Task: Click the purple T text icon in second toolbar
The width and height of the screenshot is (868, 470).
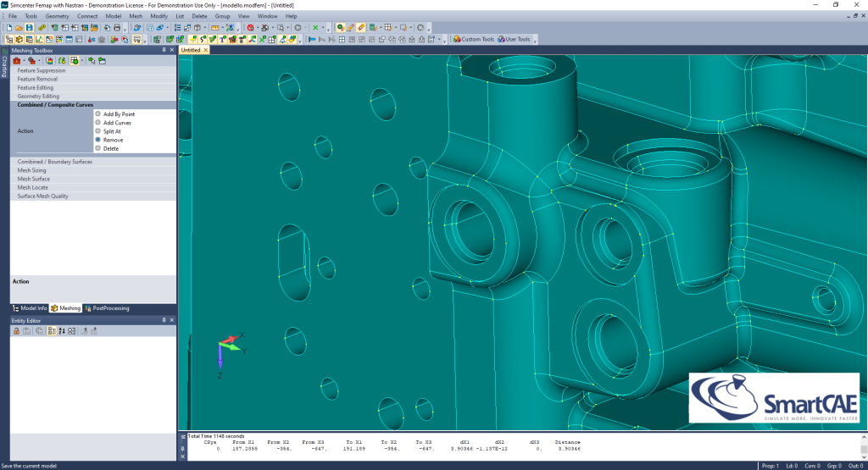Action: [x=222, y=39]
